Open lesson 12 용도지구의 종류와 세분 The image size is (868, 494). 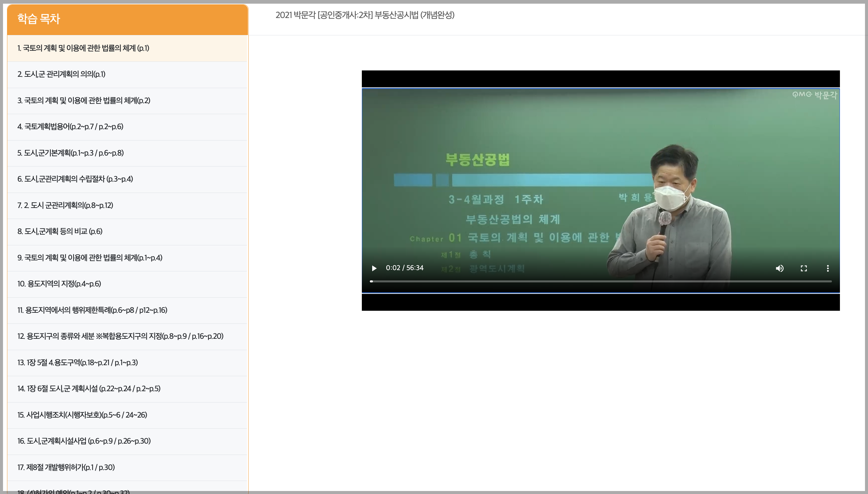120,336
